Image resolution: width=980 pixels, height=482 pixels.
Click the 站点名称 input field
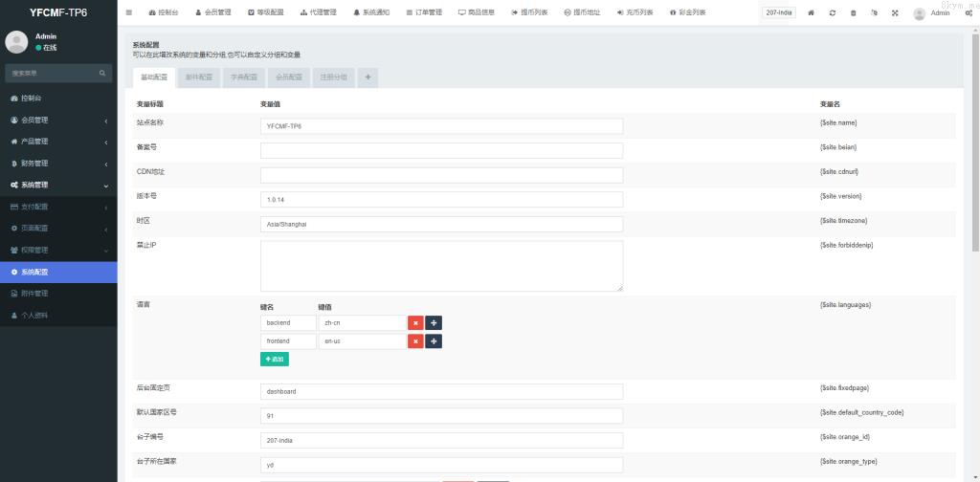click(441, 125)
